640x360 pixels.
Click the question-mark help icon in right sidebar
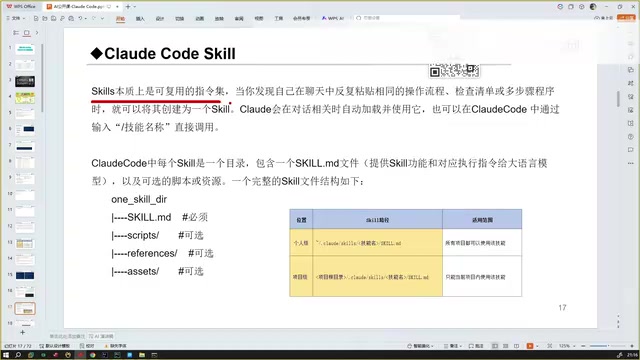click(x=631, y=136)
